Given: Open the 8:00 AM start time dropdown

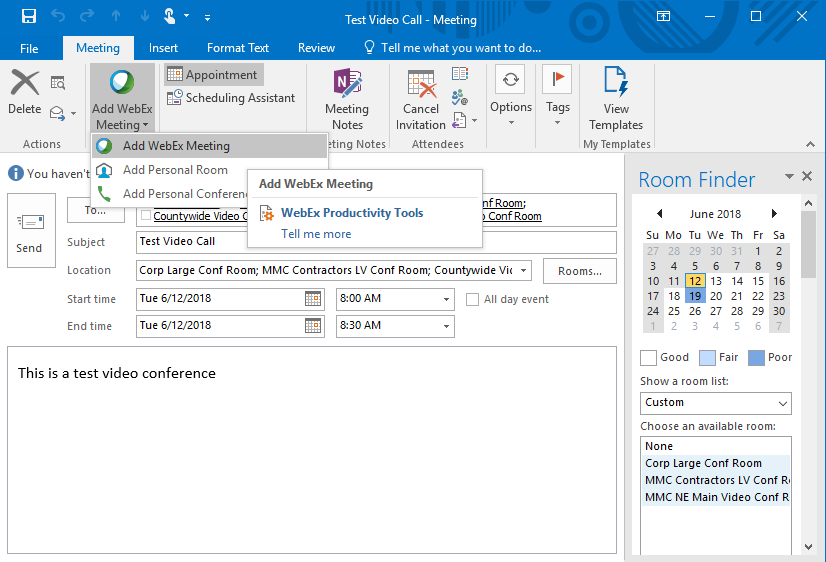Looking at the screenshot, I should pyautogui.click(x=446, y=299).
